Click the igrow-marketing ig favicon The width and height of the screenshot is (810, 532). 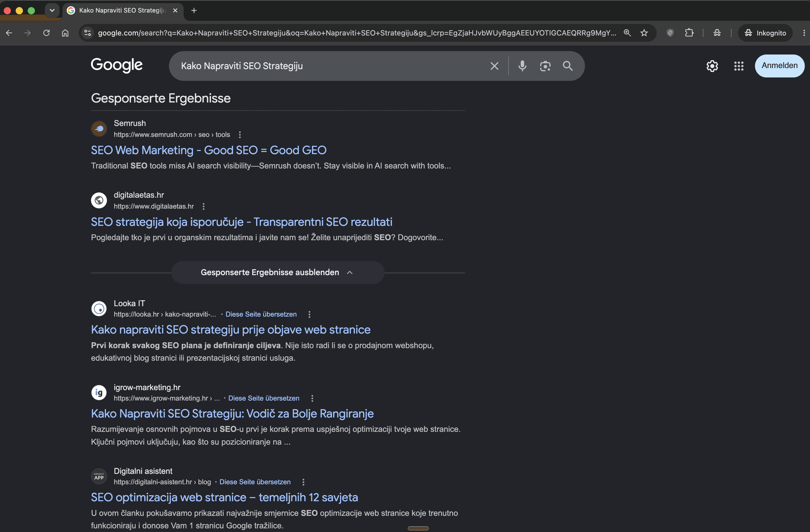pyautogui.click(x=99, y=393)
